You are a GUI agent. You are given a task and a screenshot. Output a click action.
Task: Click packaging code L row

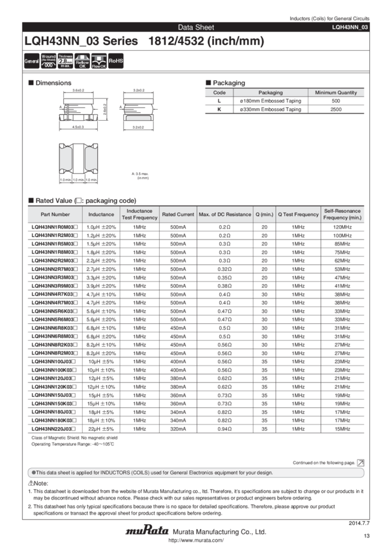(284, 101)
